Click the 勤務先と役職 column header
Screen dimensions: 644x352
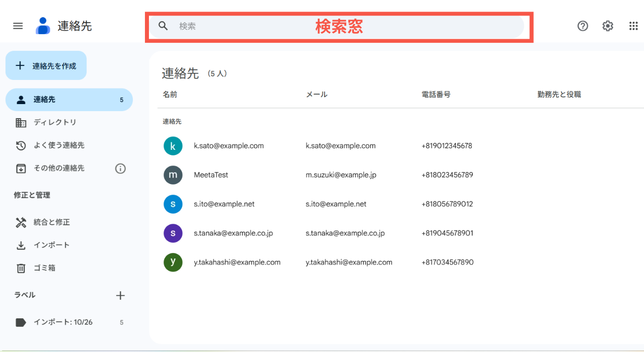[559, 95]
